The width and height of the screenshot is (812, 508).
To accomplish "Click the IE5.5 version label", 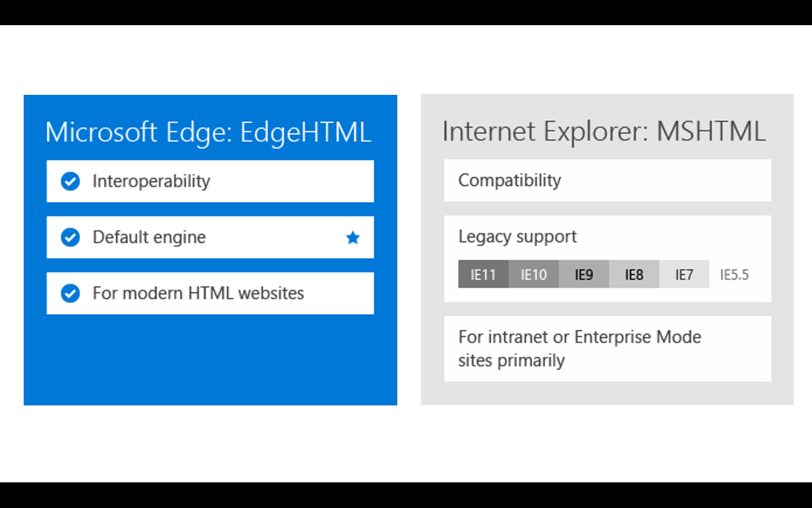I will [734, 275].
